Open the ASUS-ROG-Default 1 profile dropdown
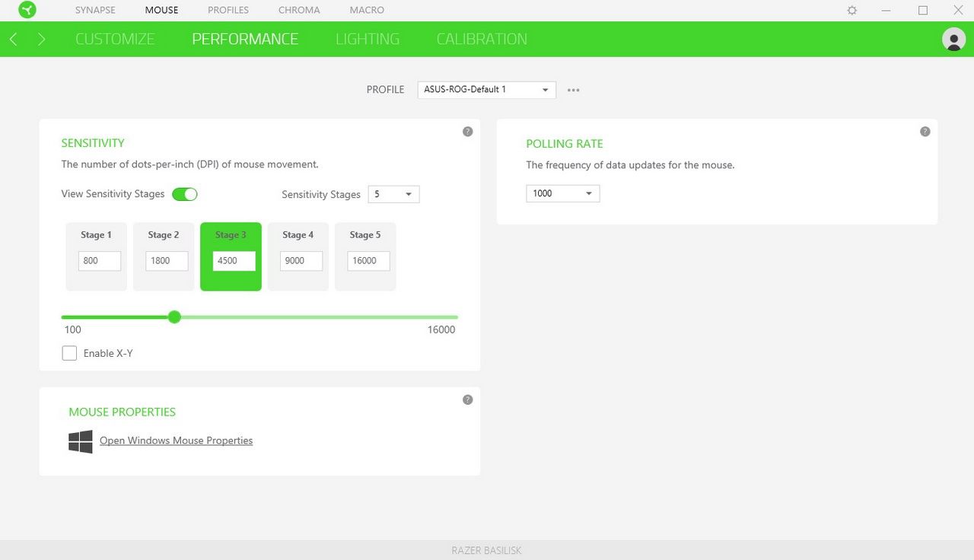 click(487, 90)
